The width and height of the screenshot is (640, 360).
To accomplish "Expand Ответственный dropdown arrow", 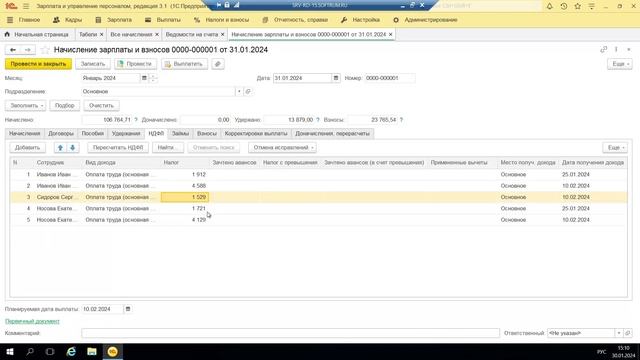I will click(x=619, y=333).
